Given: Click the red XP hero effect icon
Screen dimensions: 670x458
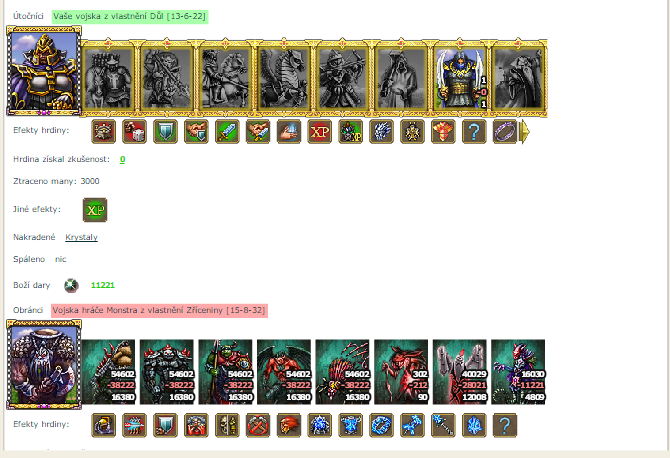Looking at the screenshot, I should (320, 132).
